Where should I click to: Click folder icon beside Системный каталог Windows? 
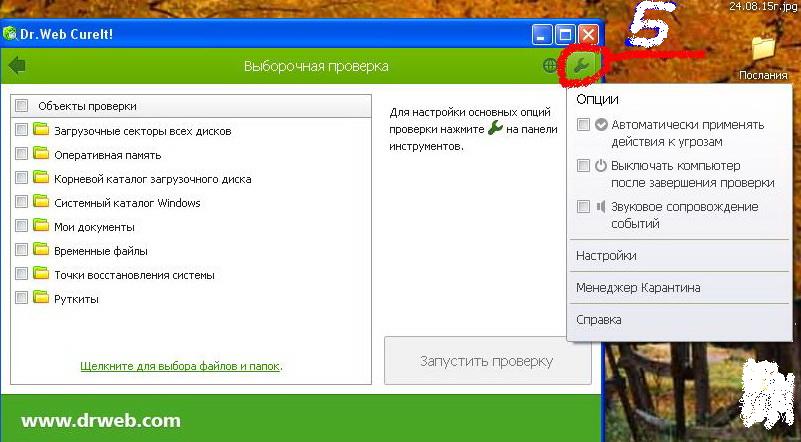[x=41, y=201]
